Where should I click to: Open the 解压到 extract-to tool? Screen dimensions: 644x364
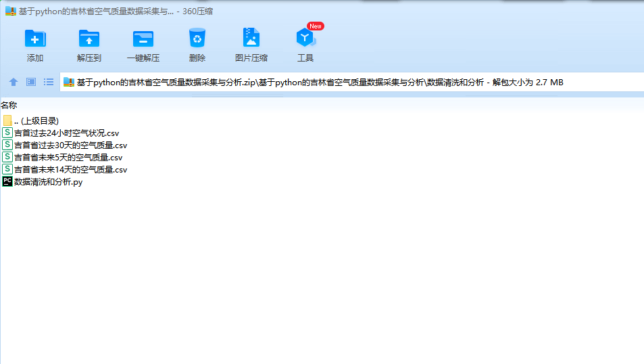tap(89, 39)
